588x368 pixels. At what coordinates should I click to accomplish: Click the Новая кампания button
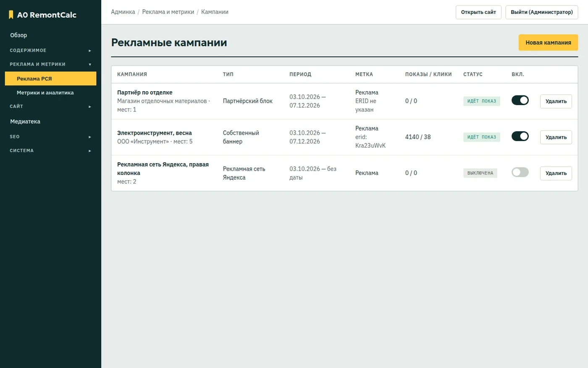click(x=548, y=42)
